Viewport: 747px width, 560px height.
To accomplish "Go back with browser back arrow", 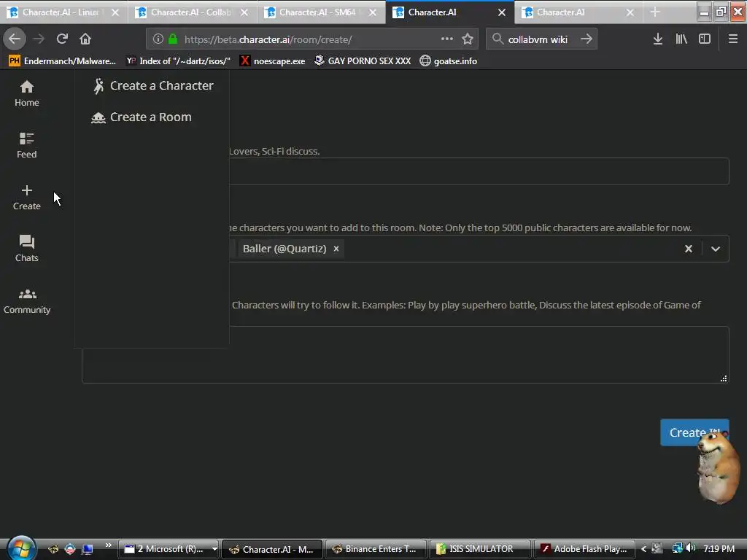I will click(x=15, y=39).
